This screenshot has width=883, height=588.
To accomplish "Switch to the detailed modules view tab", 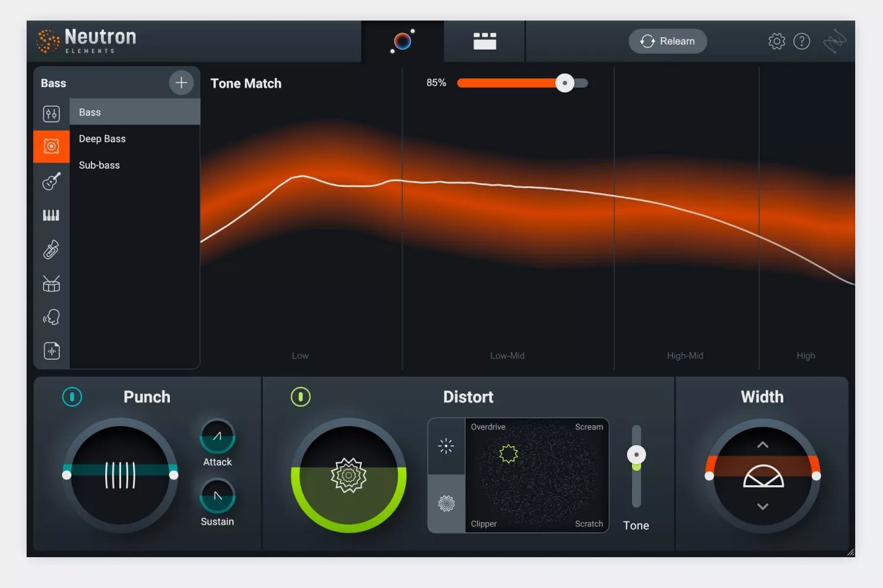I will pyautogui.click(x=484, y=41).
